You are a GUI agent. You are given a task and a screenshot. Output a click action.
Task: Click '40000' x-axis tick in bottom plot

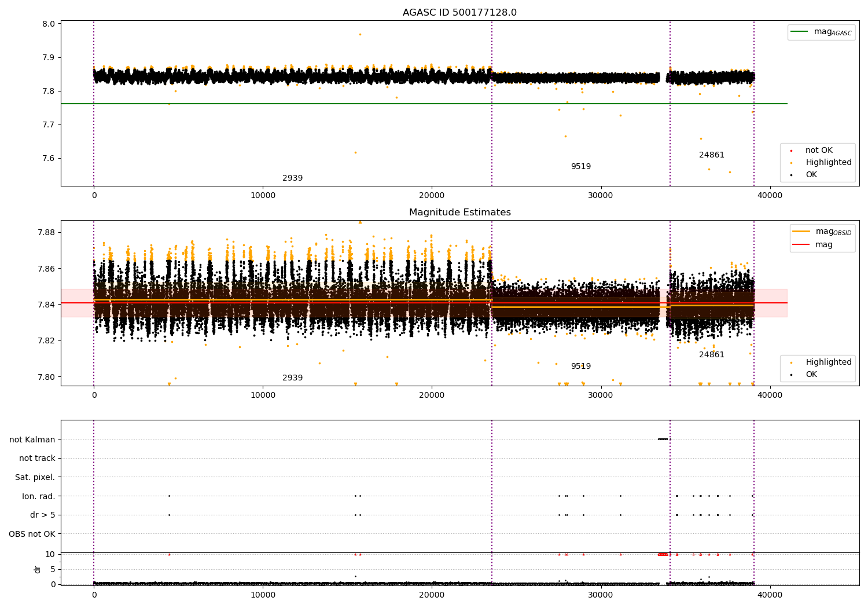click(x=770, y=595)
